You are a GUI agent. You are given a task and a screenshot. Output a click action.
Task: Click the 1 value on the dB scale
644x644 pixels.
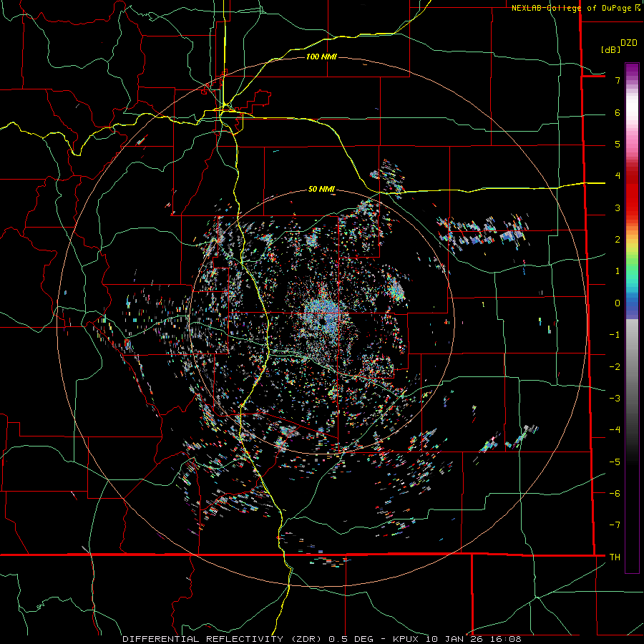click(x=618, y=271)
